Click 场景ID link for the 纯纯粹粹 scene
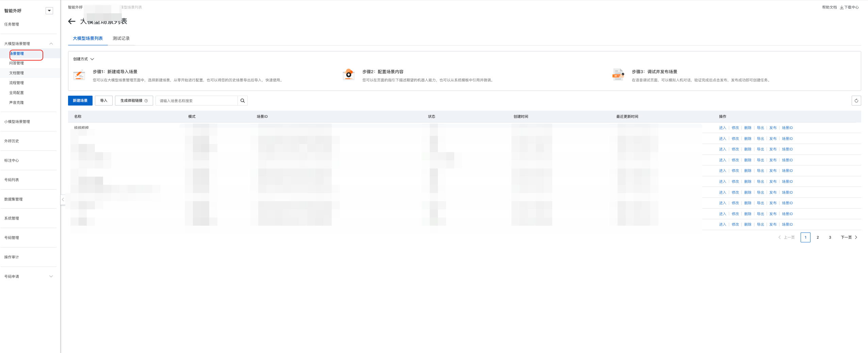This screenshot has width=868, height=353. click(x=787, y=128)
